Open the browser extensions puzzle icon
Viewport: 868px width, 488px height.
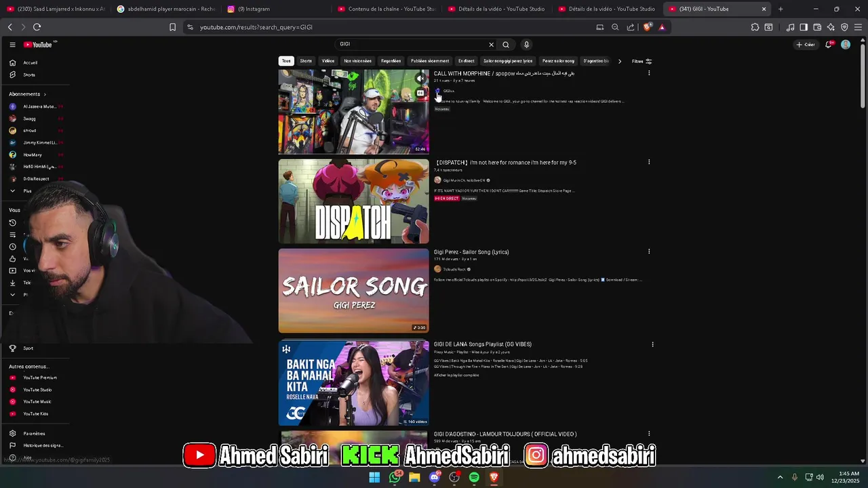coord(755,27)
